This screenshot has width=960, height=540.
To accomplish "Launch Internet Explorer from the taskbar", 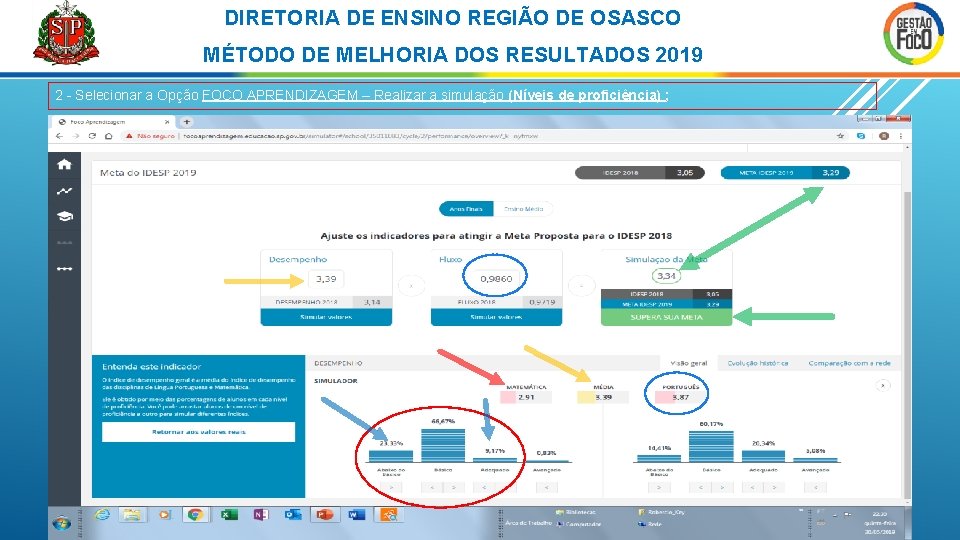I will [102, 515].
